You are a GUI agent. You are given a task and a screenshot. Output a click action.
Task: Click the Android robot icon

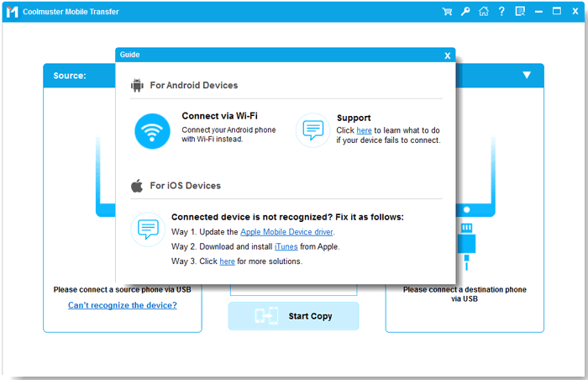click(x=137, y=85)
